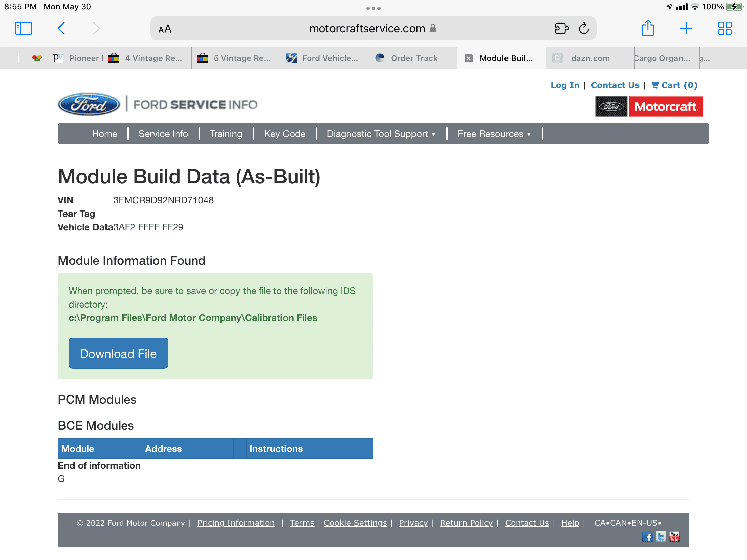Tap the Share icon in toolbar
The image size is (747, 560).
(x=647, y=28)
